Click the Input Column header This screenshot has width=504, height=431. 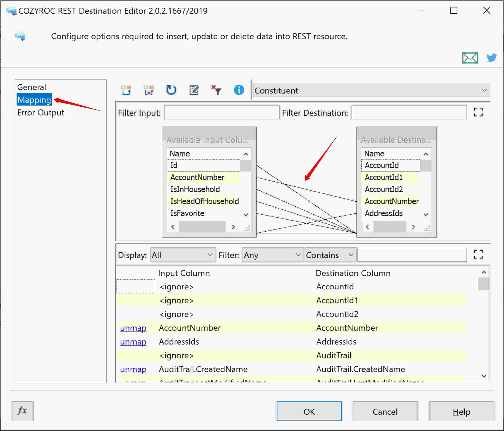(184, 273)
